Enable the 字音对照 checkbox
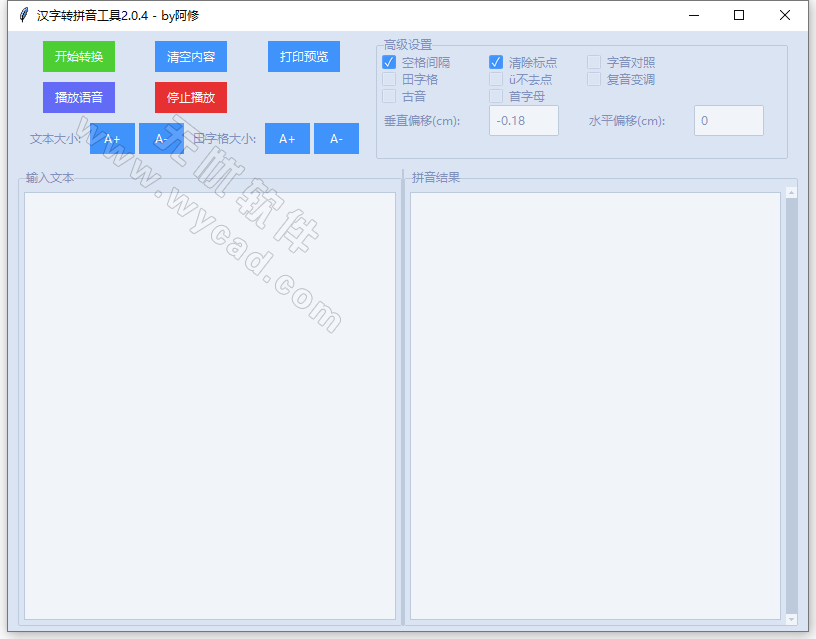 [594, 62]
